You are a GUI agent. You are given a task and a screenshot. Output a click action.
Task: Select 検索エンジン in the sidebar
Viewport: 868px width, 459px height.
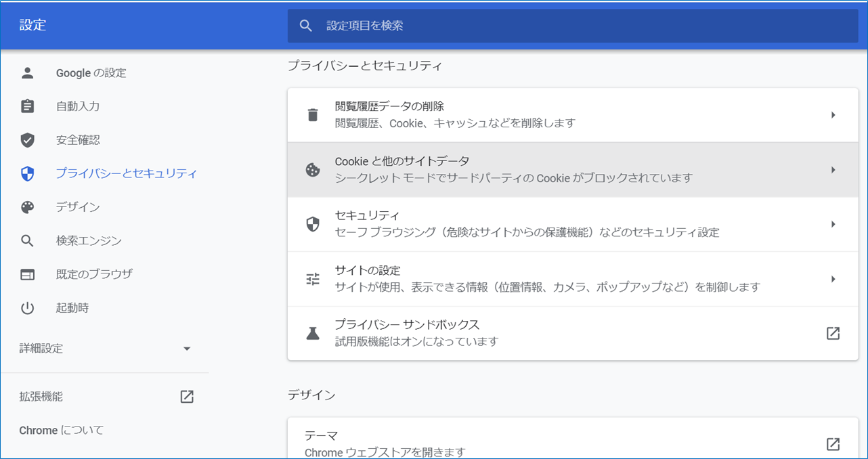point(89,241)
